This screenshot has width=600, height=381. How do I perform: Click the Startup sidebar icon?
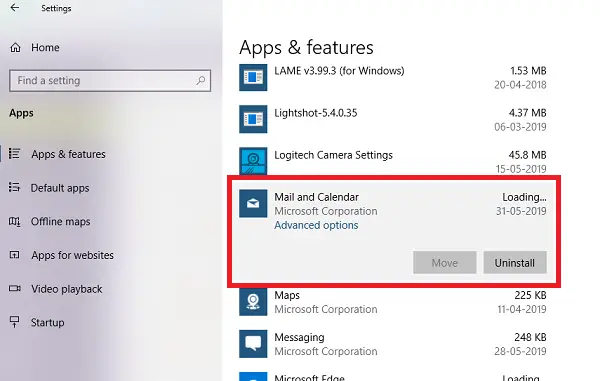[15, 322]
